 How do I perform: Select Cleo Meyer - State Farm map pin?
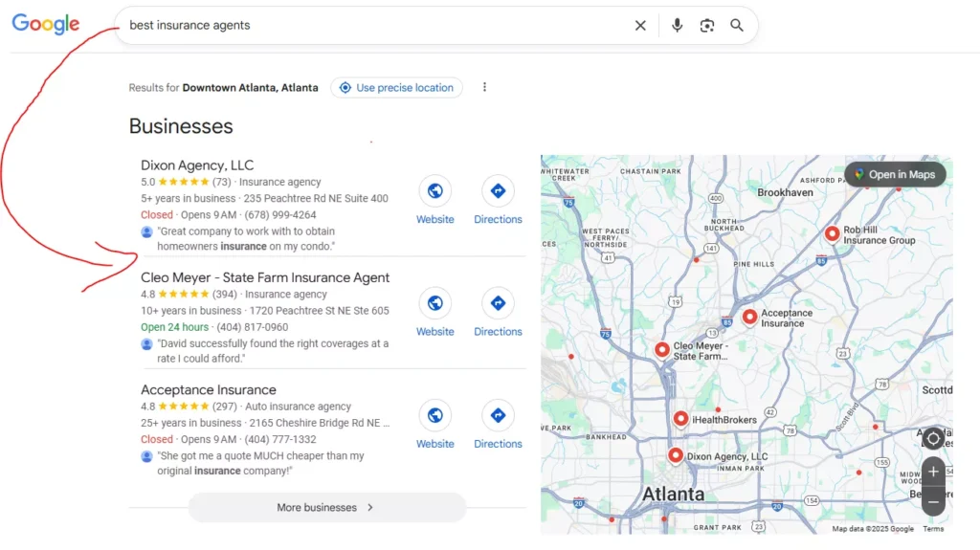[x=662, y=349]
